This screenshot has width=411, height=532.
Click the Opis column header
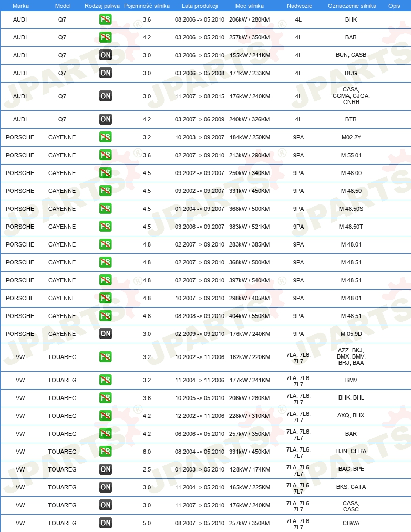coord(394,6)
